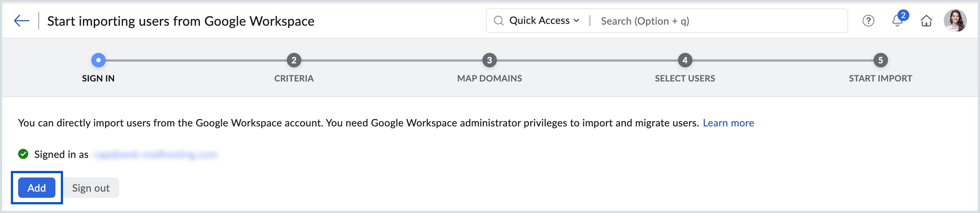Select step 2 Criteria circle

point(294,60)
